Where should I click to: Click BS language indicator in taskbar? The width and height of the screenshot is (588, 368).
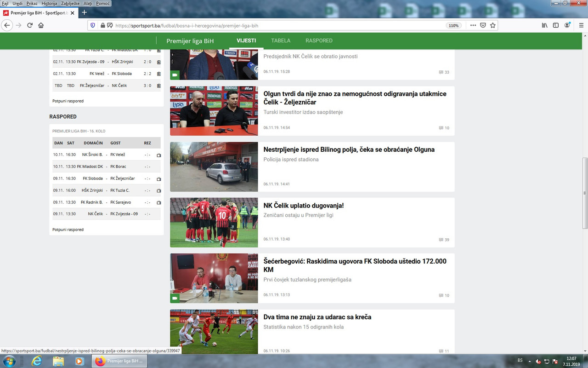tap(520, 361)
